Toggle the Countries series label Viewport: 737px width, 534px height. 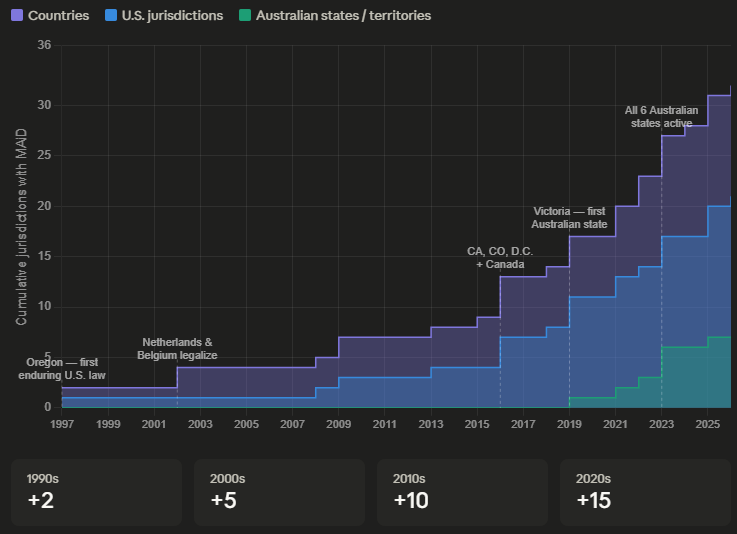click(x=58, y=16)
